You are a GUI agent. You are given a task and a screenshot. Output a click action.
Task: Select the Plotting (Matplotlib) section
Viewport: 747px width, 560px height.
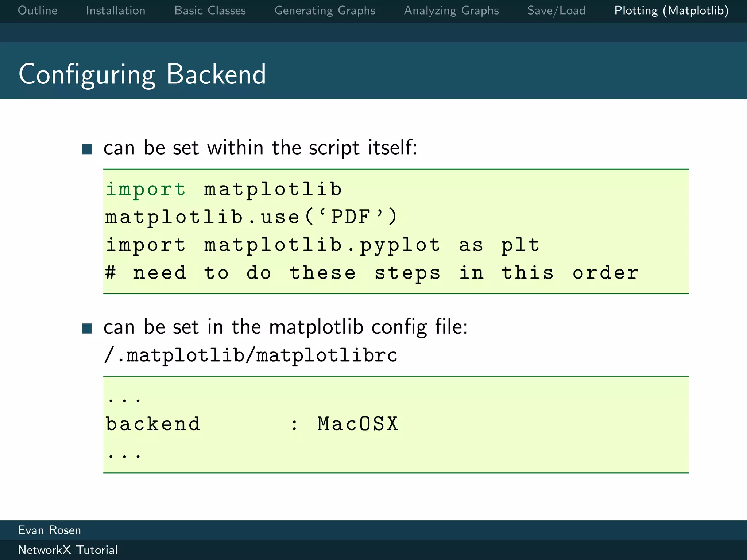[671, 11]
